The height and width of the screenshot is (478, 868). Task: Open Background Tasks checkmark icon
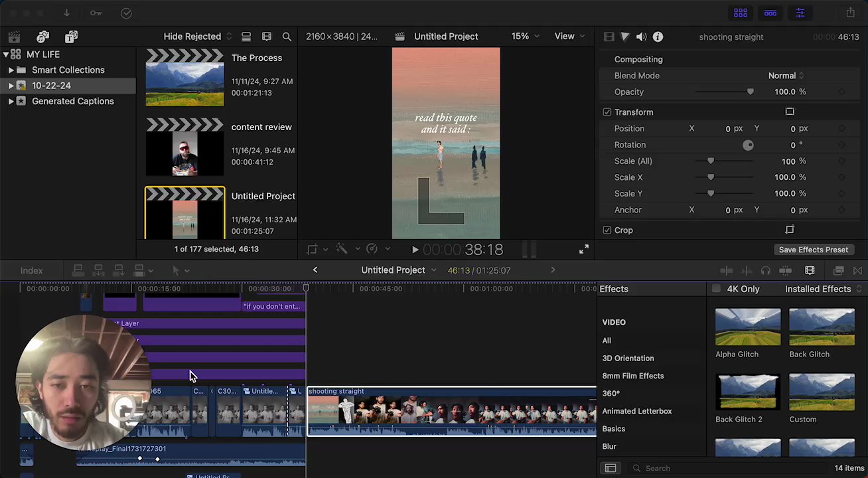click(x=126, y=13)
